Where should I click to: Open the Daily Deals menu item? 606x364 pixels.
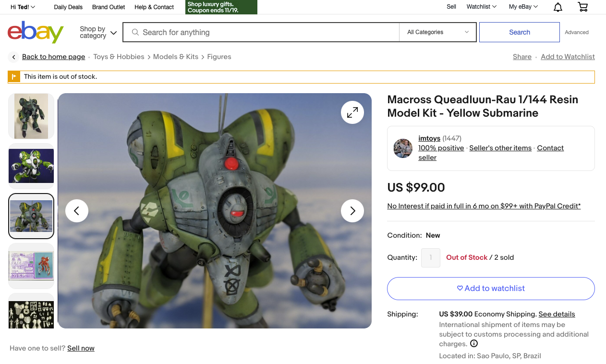(68, 7)
